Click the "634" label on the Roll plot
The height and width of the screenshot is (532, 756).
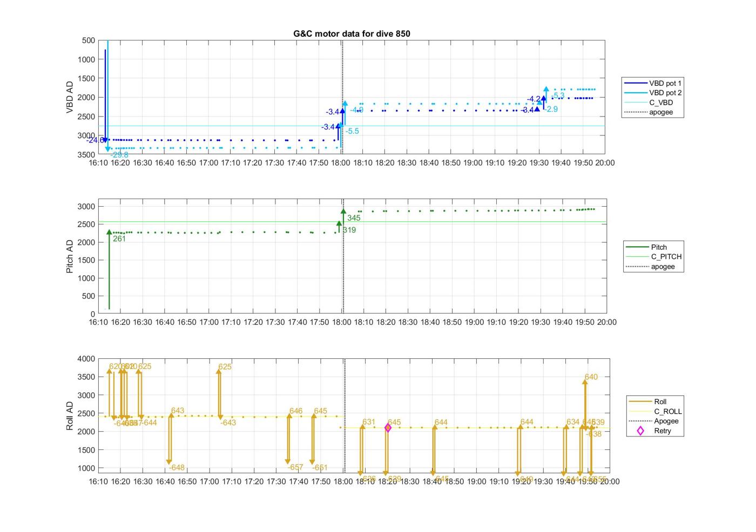point(573,422)
